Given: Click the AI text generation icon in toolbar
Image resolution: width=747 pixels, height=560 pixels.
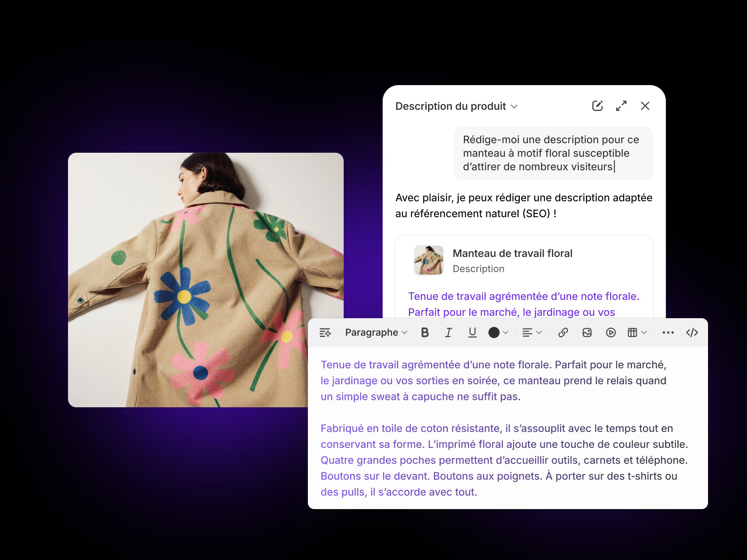Looking at the screenshot, I should point(325,332).
